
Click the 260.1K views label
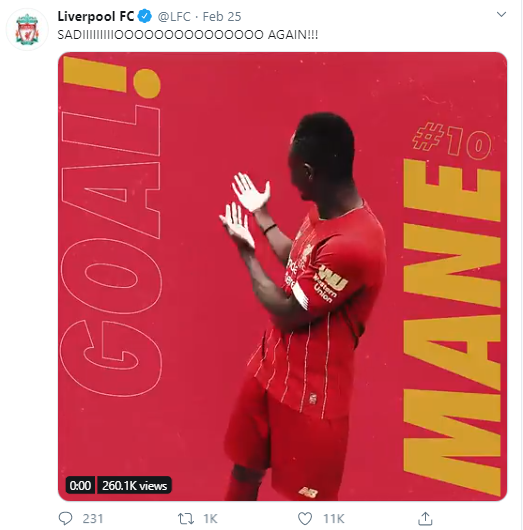click(x=135, y=485)
